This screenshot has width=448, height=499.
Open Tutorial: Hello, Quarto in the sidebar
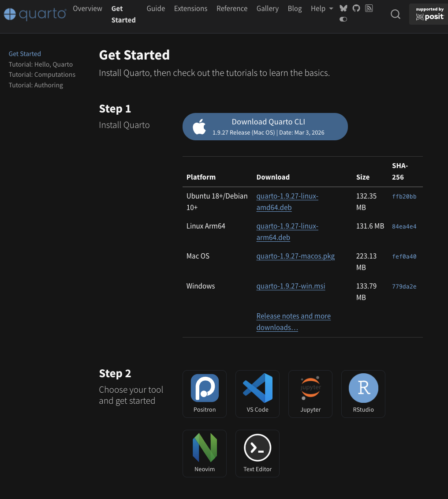[41, 64]
